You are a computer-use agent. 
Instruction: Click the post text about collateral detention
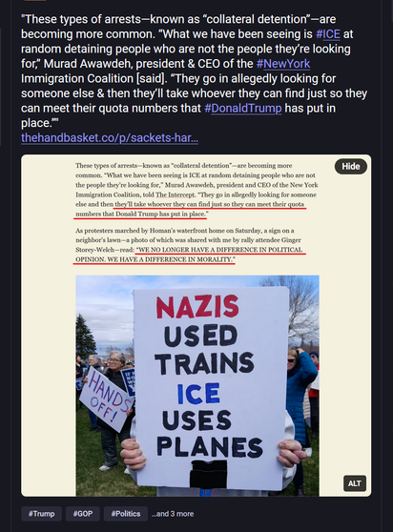(194, 71)
